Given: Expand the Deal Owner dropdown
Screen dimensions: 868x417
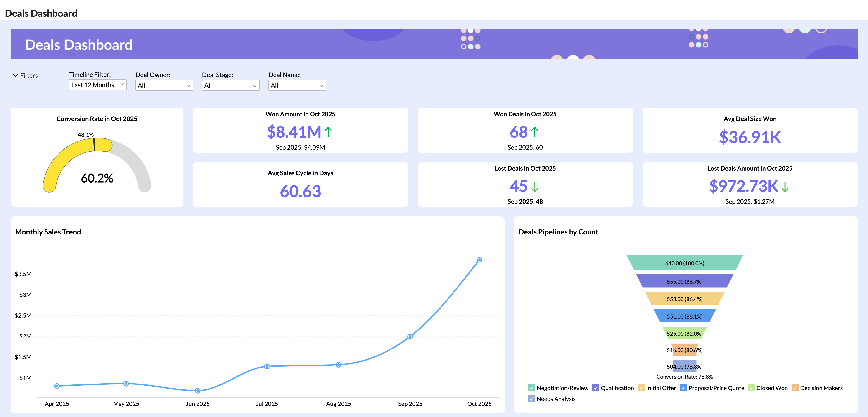Looking at the screenshot, I should pos(164,85).
